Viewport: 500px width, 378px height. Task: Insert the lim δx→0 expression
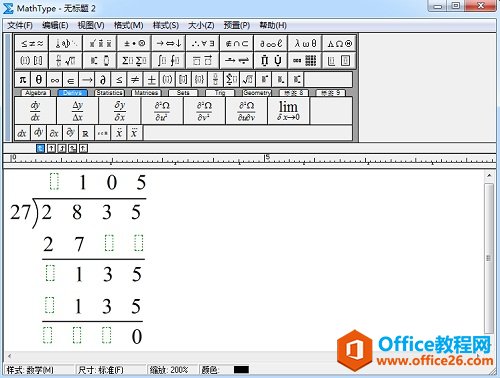tap(288, 111)
